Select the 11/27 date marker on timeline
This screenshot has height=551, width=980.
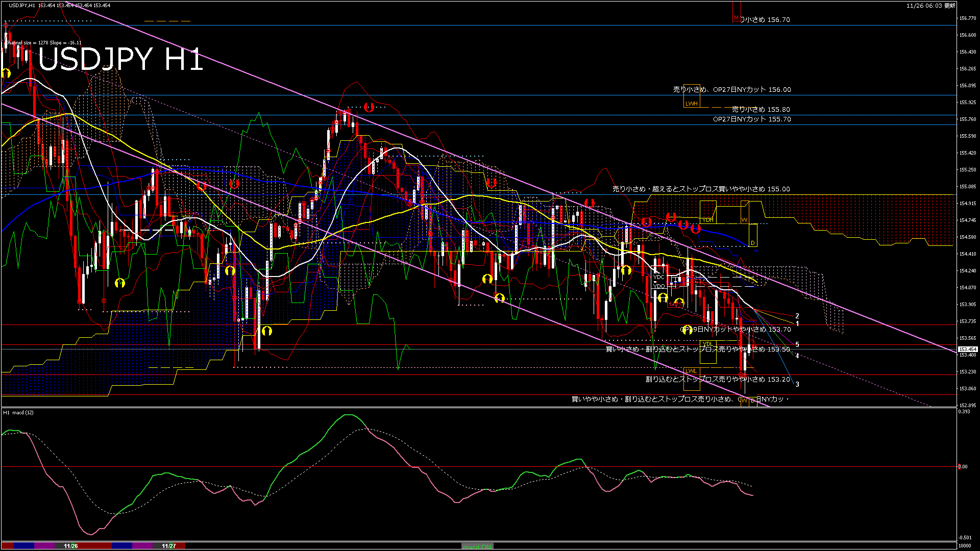(x=168, y=546)
